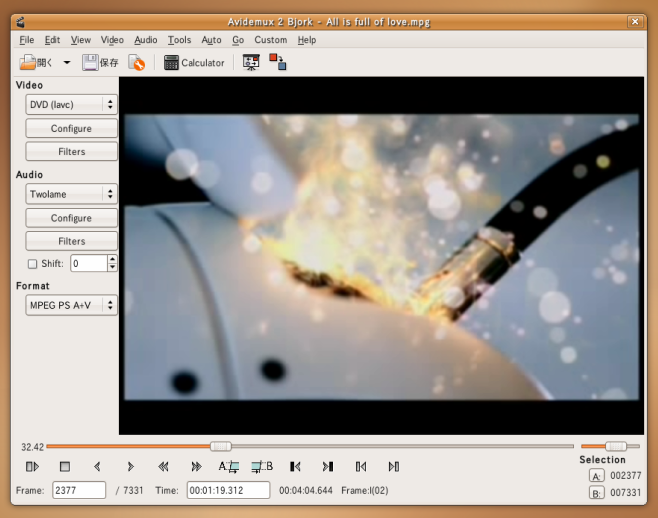Search for the next black frame
The image size is (658, 518).
tap(328, 466)
